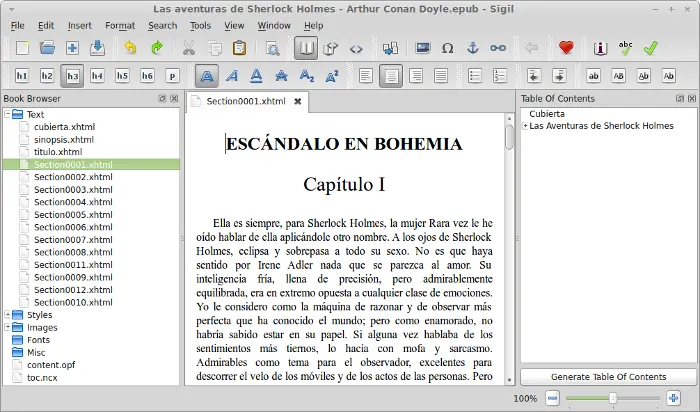The image size is (700, 412).
Task: Redo with the green arrow icon
Action: coord(156,48)
